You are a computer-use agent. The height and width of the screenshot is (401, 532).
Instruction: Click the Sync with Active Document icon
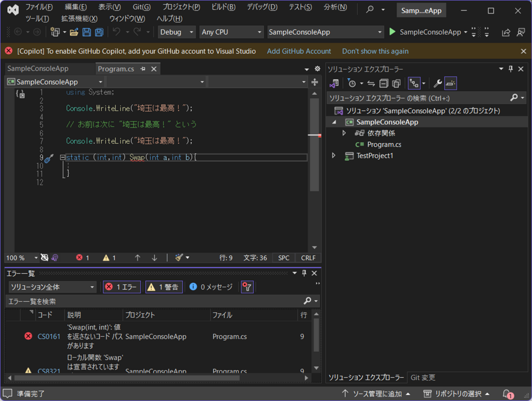371,83
